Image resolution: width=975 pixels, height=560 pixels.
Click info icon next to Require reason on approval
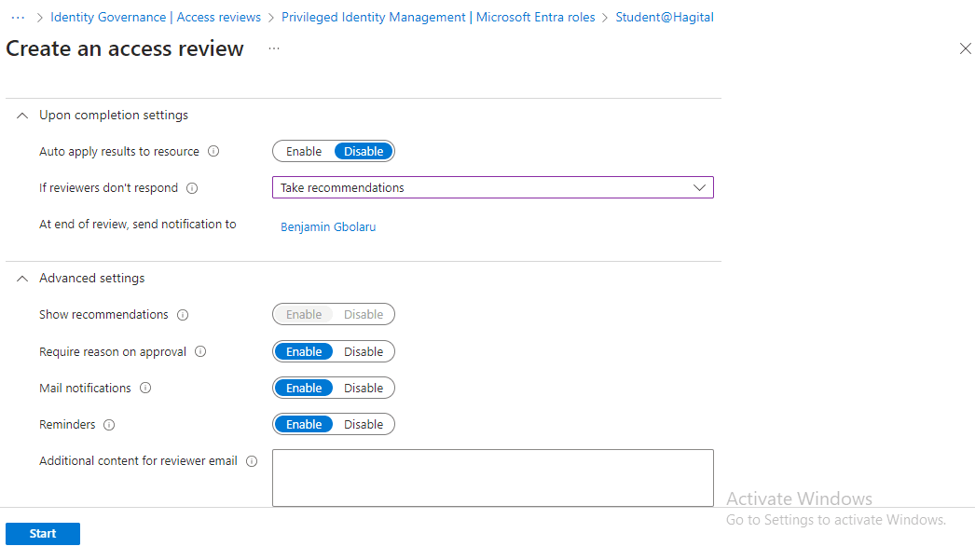point(200,352)
